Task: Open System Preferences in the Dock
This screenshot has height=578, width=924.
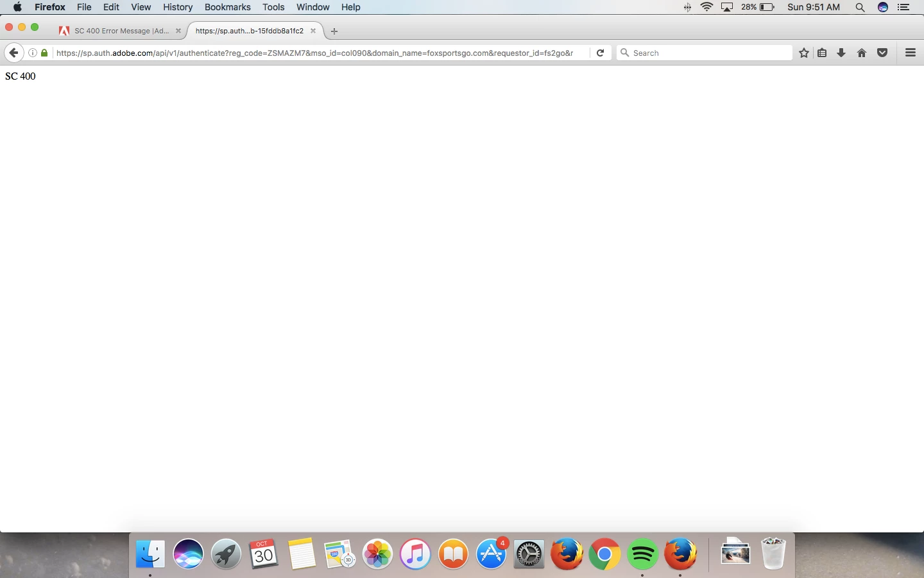Action: (x=529, y=554)
